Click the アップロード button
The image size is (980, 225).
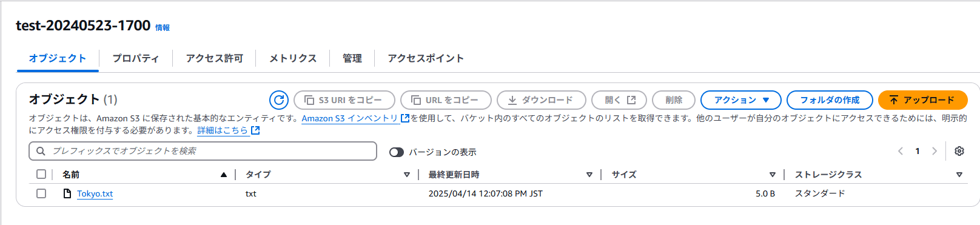pos(922,100)
